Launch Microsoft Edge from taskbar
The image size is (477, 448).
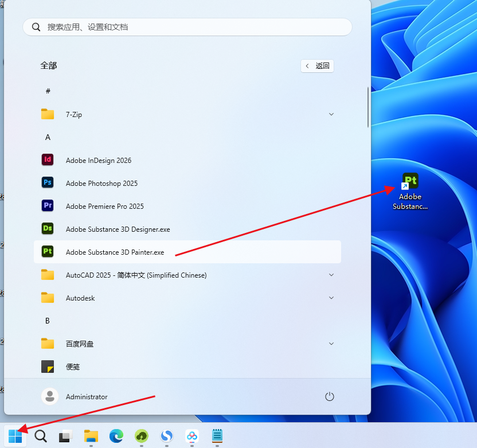coord(116,436)
